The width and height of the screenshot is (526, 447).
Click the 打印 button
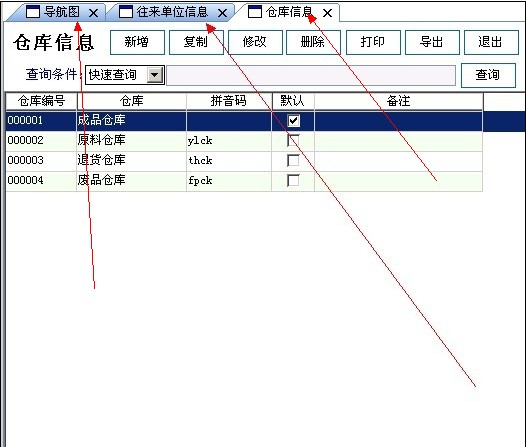coord(373,42)
